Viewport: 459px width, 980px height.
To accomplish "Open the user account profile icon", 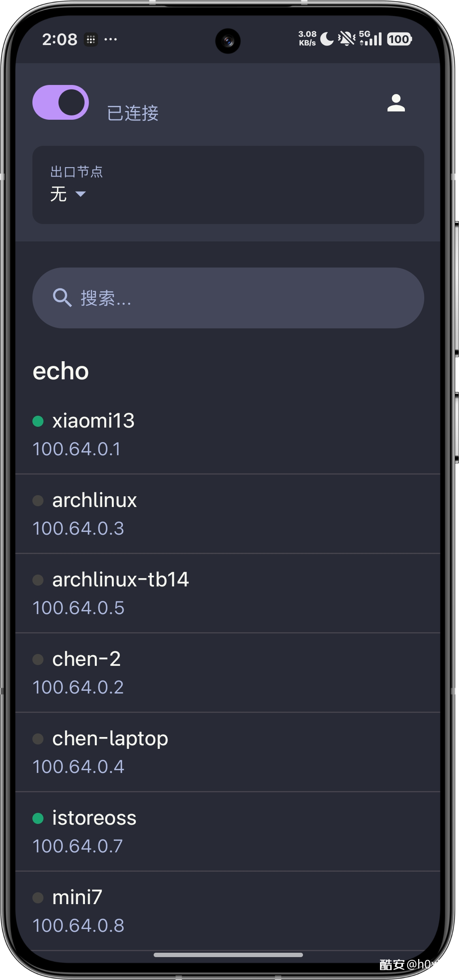I will pyautogui.click(x=396, y=103).
